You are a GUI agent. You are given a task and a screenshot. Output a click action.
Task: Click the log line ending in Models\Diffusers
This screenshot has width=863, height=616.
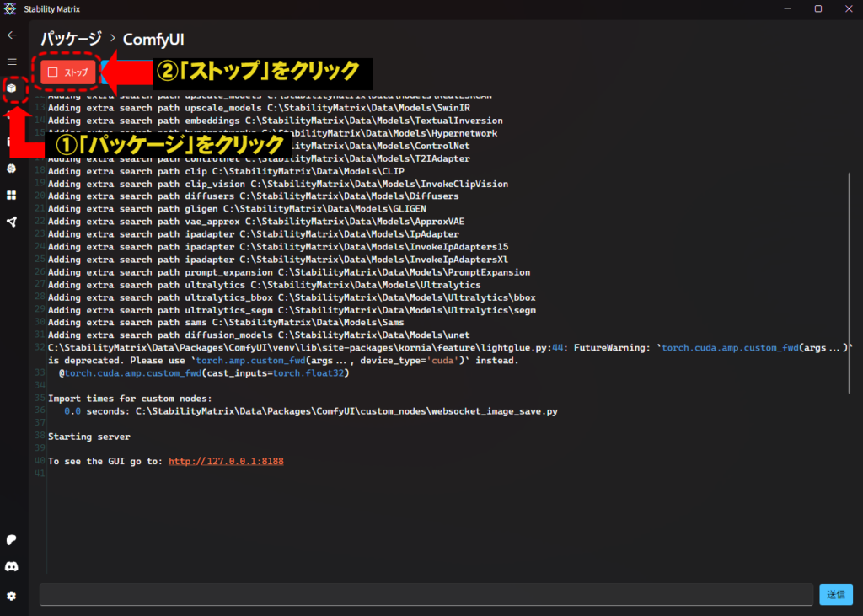tap(253, 196)
